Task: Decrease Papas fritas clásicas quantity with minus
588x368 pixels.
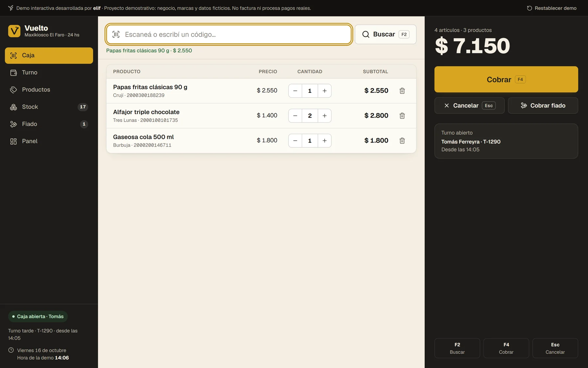Action: pyautogui.click(x=295, y=91)
